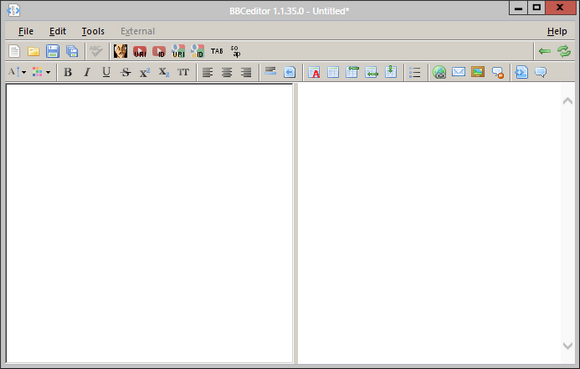The image size is (580, 369).
Task: Click the preview scrollbar down arrow
Action: [x=567, y=346]
